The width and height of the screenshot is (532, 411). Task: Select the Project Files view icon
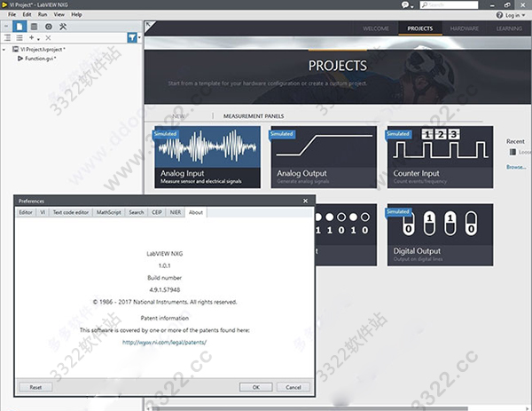pos(20,27)
